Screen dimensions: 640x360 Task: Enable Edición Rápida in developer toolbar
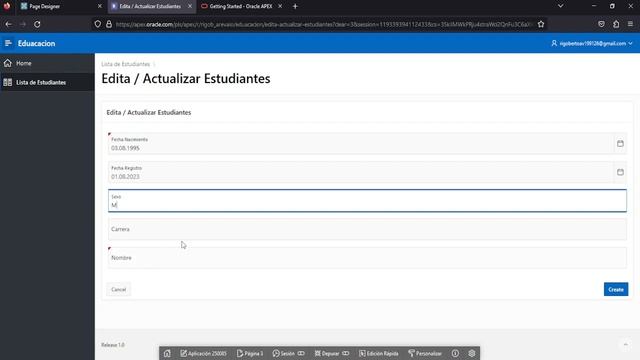click(x=378, y=353)
